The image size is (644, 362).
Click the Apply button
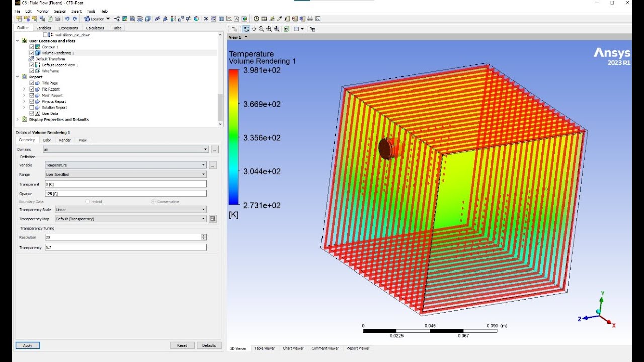pos(28,345)
